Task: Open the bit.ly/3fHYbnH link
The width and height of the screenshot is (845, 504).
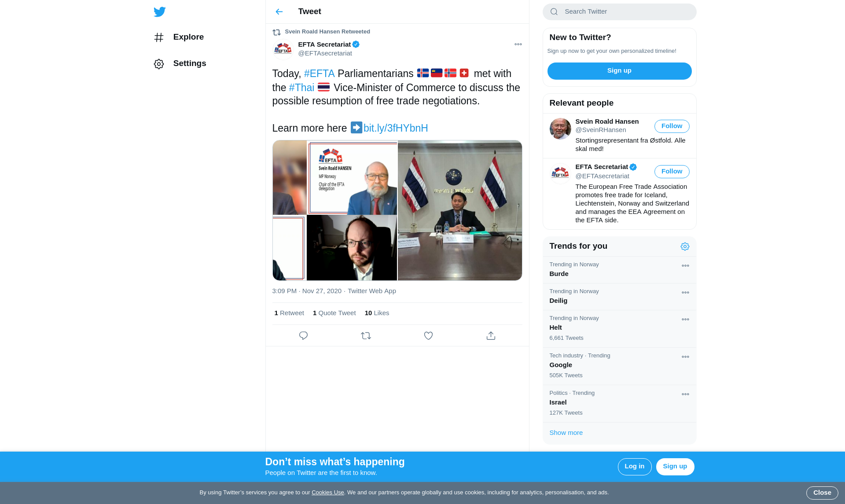Action: click(x=396, y=128)
